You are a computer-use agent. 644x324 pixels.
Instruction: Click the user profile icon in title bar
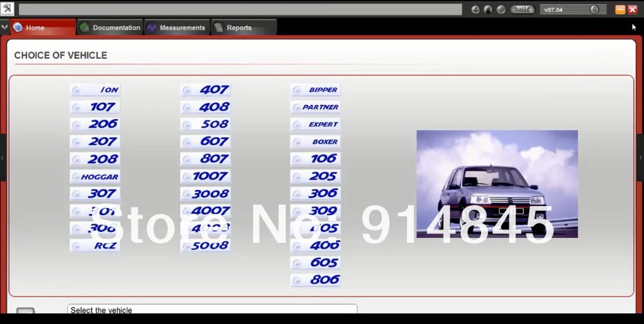tap(488, 10)
